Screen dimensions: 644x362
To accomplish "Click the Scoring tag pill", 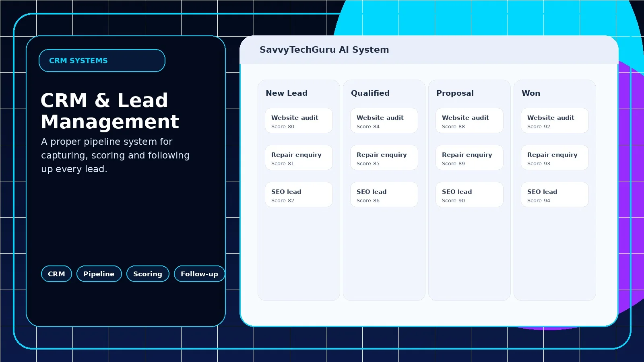I will tap(148, 274).
